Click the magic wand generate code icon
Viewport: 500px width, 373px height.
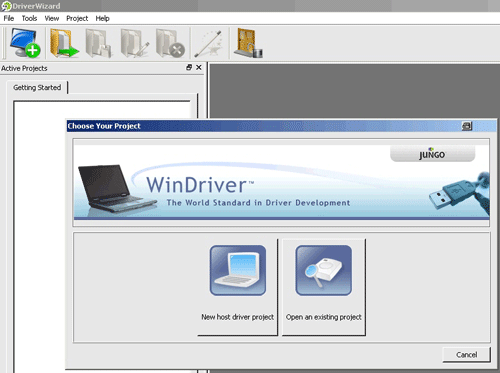(209, 43)
